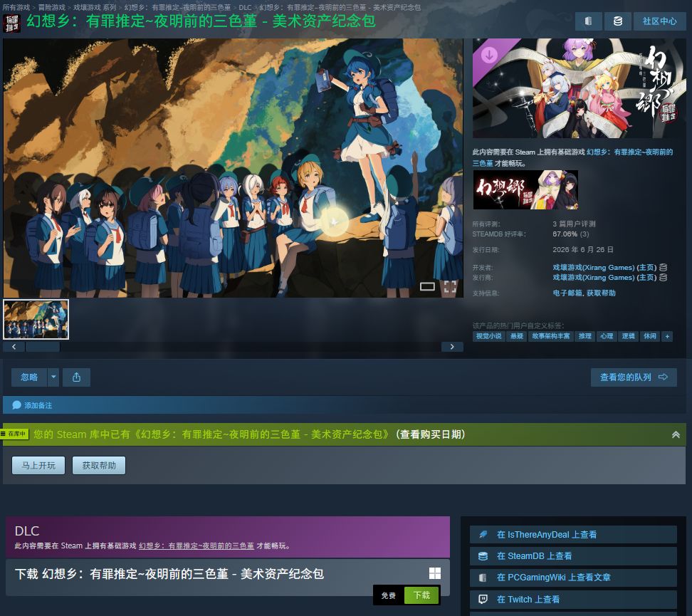Screen dimensions: 692x616
Task: Open 电子邮箱 support link
Action: (x=567, y=293)
